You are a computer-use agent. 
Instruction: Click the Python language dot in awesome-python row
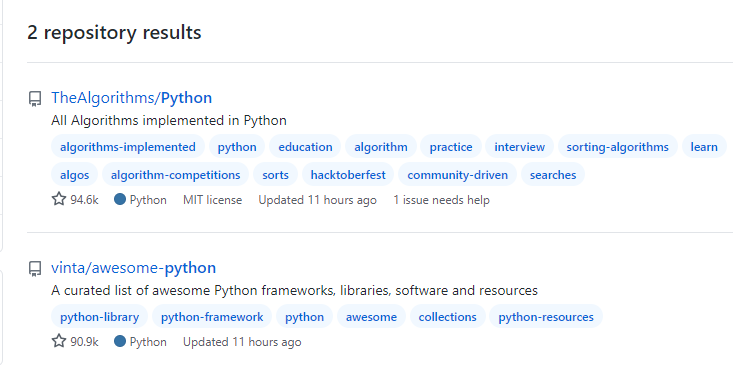click(120, 342)
